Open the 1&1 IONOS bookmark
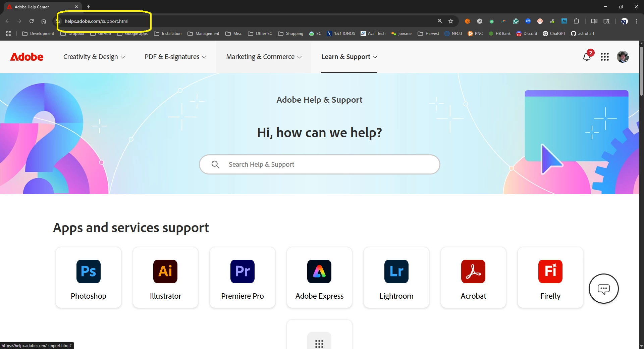This screenshot has width=644, height=349. click(x=341, y=34)
